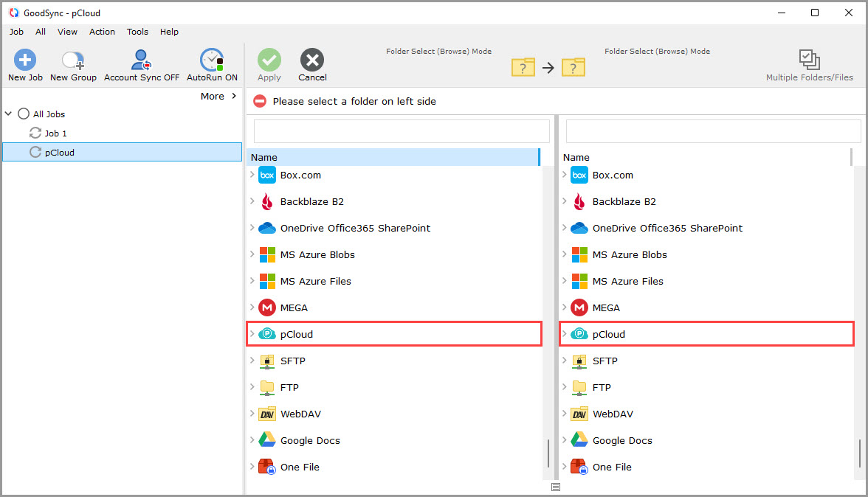Click MS Azure Files icon in right pane
This screenshot has width=868, height=497.
(579, 282)
